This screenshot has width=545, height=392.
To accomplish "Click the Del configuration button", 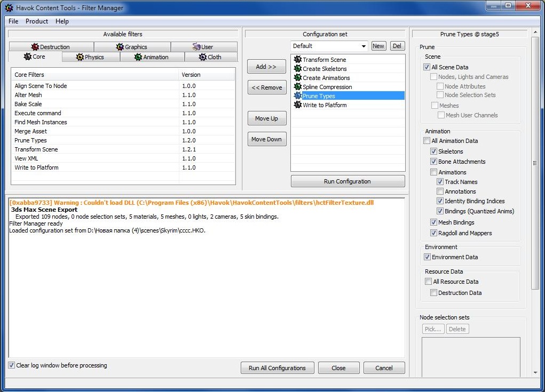I will (x=397, y=46).
